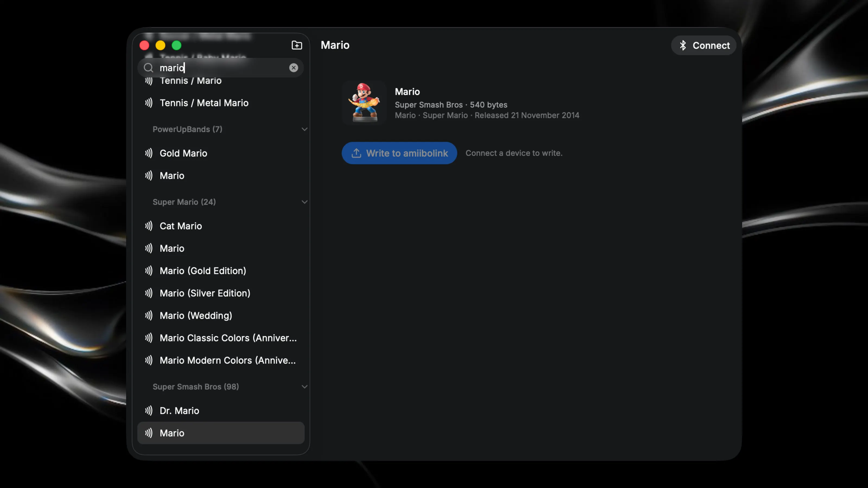
Task: Open the Mario amiibo figure thumbnail
Action: pos(364,102)
